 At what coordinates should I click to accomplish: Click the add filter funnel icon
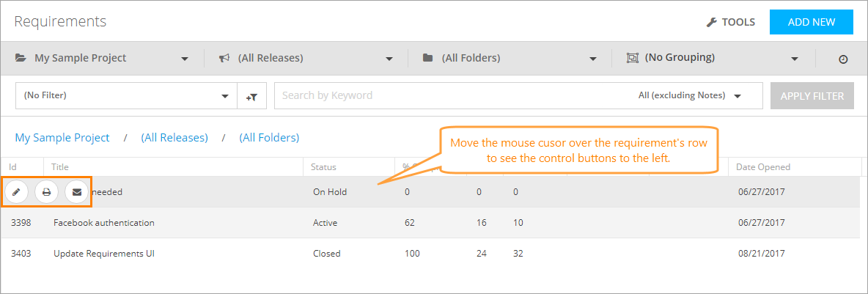[251, 96]
